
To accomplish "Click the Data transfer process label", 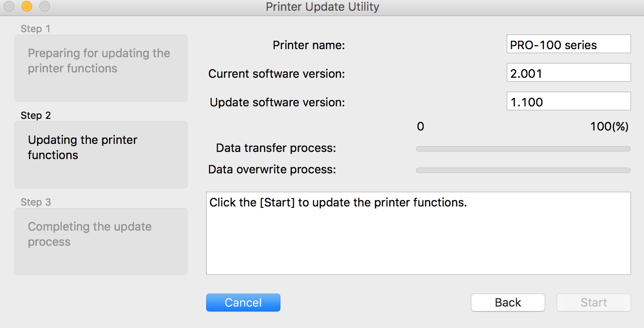I will pos(276,148).
